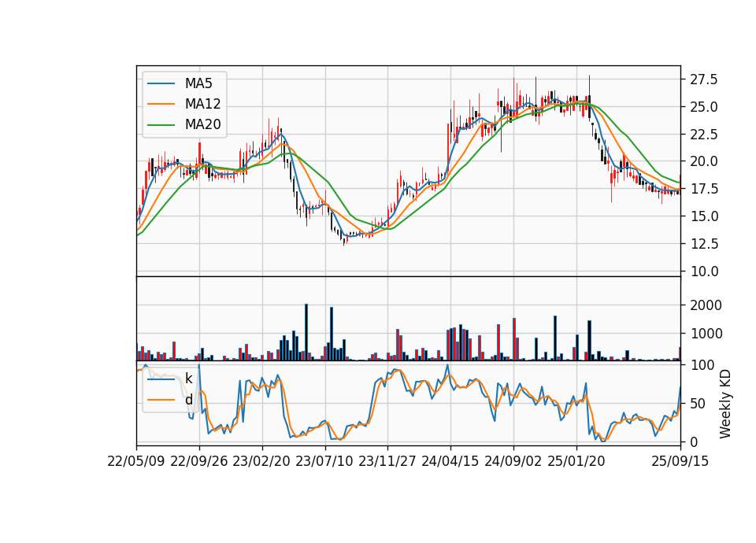Click the blue MA5 legend line sample
This screenshot has height=543, width=756.
(161, 83)
